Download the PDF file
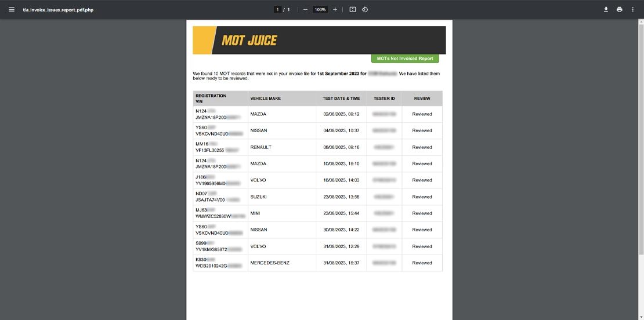 (606, 9)
